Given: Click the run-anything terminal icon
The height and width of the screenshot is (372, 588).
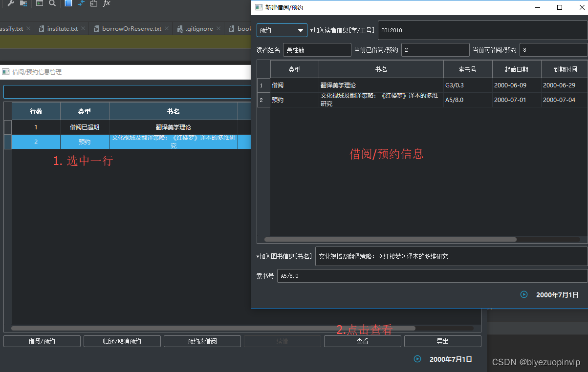Looking at the screenshot, I should (40, 3).
